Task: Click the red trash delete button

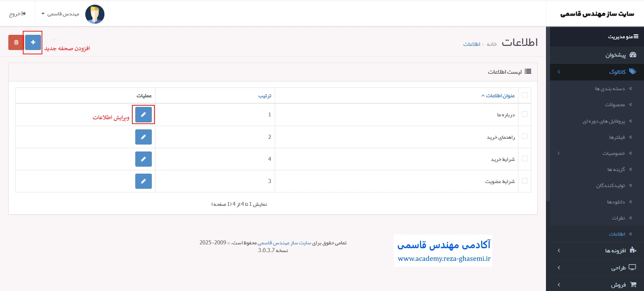Action: pos(16,42)
